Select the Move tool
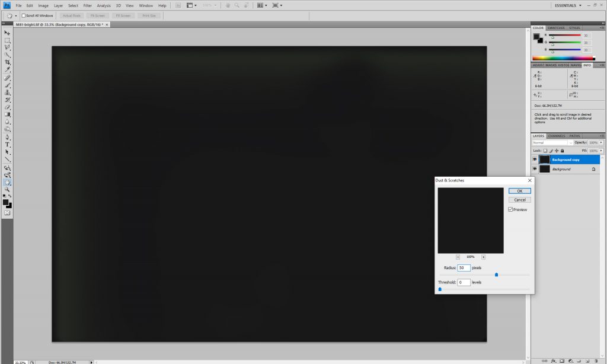 [7, 33]
